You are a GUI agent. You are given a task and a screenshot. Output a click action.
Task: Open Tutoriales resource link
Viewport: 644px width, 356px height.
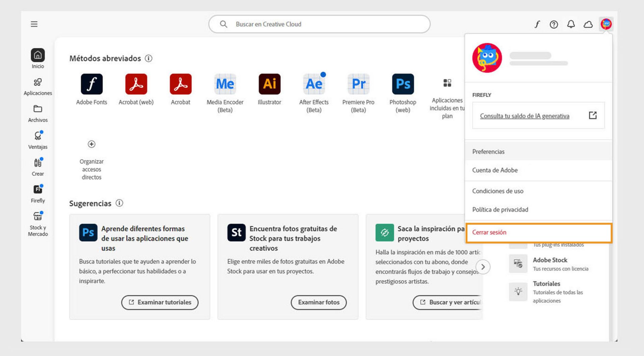[x=546, y=284]
